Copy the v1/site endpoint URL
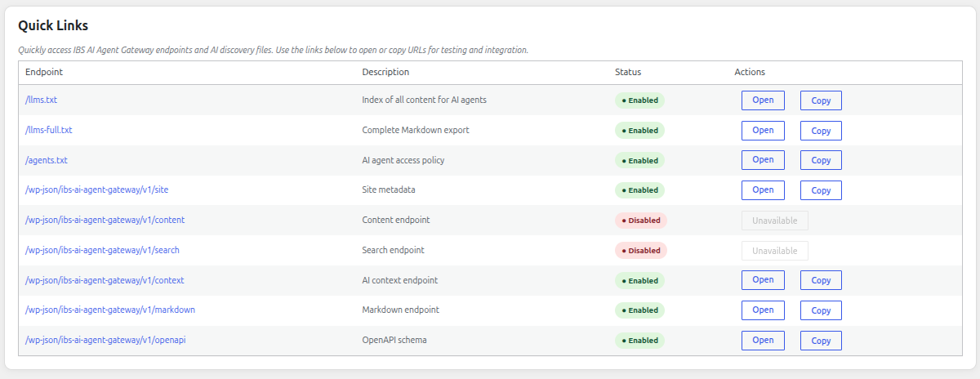980x379 pixels. pos(821,190)
